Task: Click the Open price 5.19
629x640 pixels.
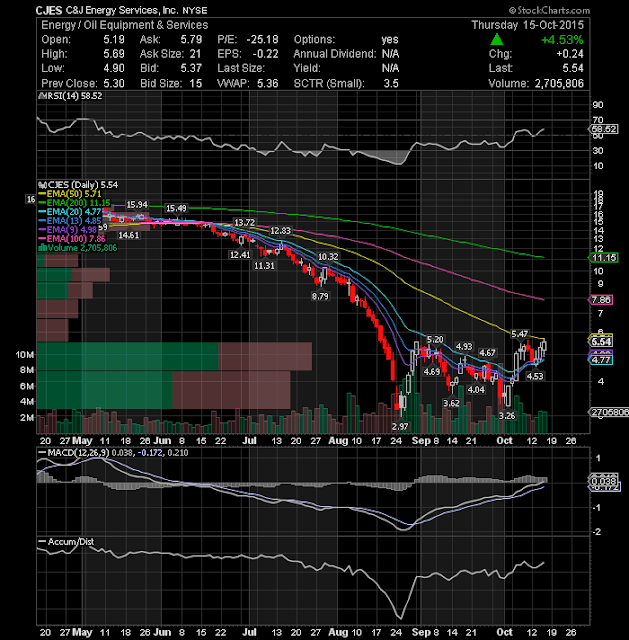Action: (x=113, y=40)
